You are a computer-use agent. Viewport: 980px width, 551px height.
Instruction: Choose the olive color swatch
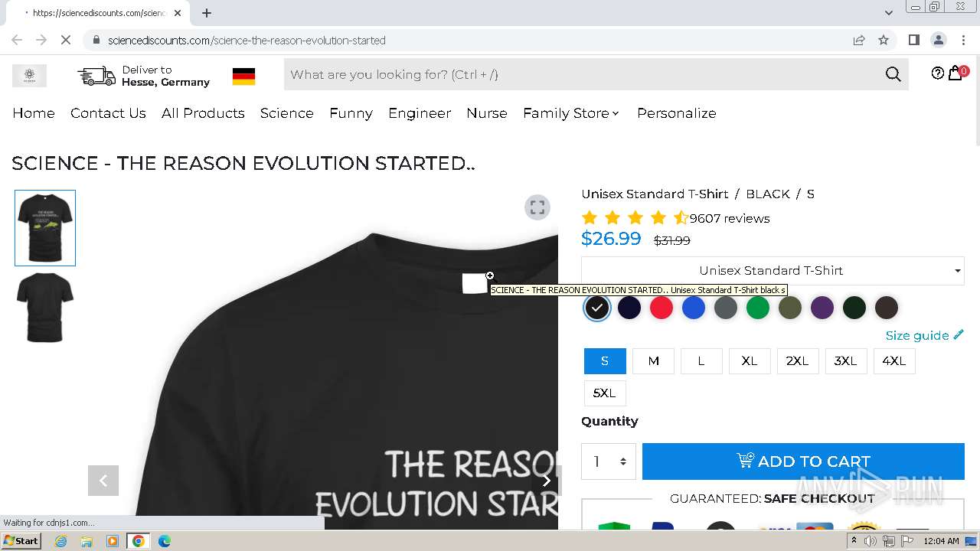(790, 308)
